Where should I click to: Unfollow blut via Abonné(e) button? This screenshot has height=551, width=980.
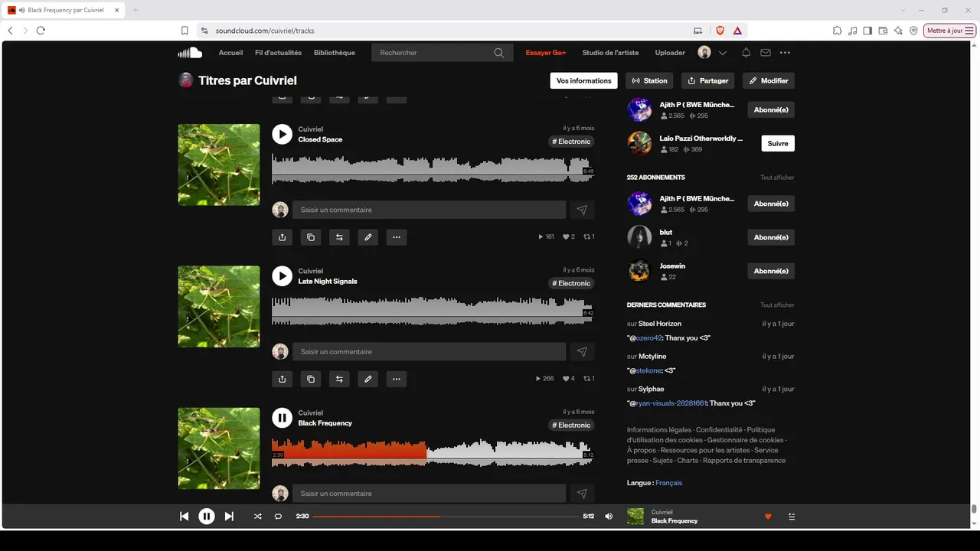tap(771, 237)
